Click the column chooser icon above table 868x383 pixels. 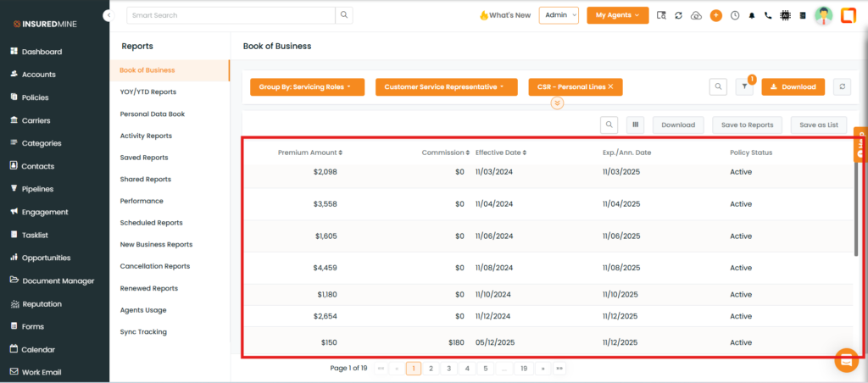[635, 125]
